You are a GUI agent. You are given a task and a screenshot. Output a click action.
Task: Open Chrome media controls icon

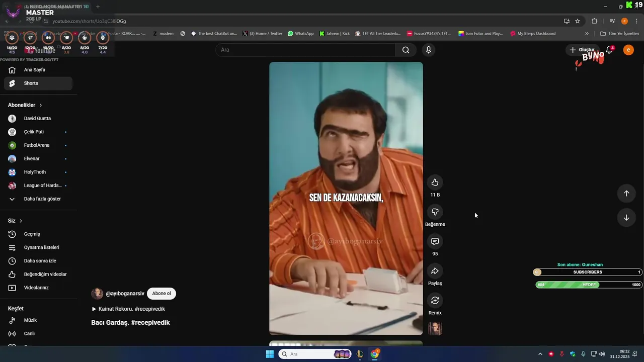tap(612, 21)
